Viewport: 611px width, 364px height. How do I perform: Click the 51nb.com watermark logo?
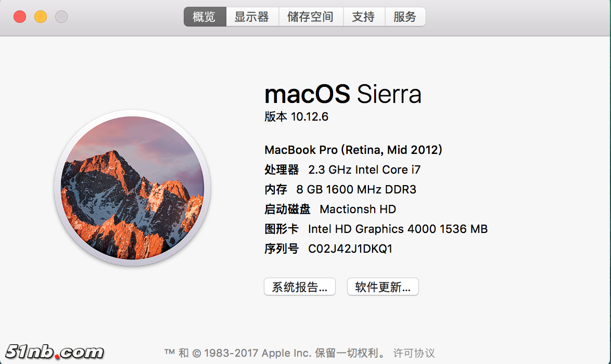pos(55,352)
